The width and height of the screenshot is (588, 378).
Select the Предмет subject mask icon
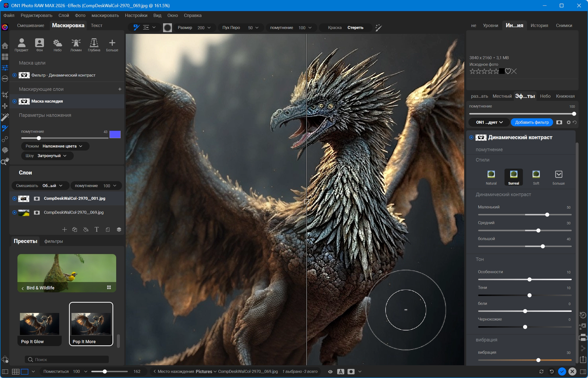[21, 45]
